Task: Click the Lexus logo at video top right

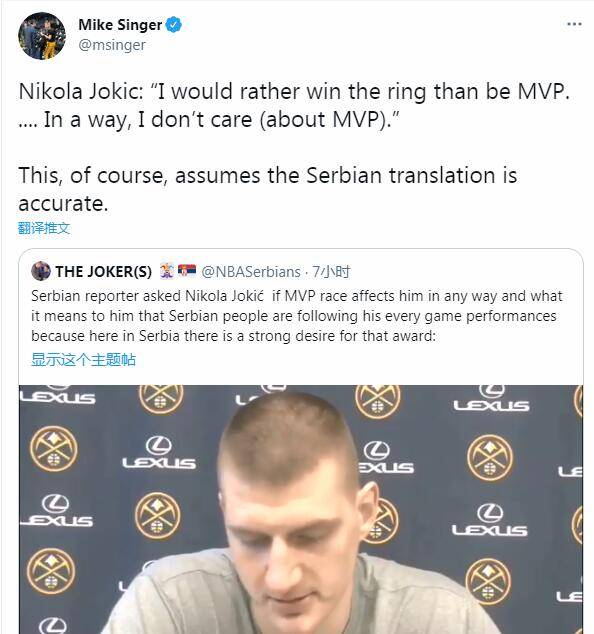Action: (x=491, y=399)
